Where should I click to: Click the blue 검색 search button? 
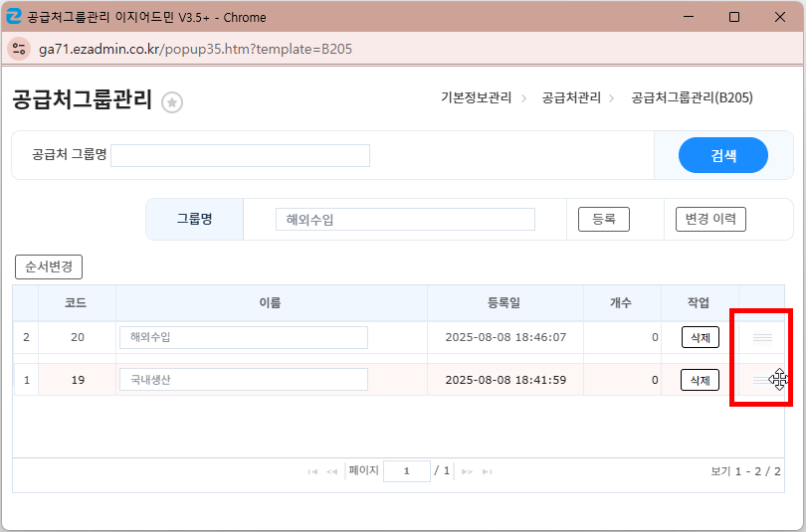[x=722, y=156]
